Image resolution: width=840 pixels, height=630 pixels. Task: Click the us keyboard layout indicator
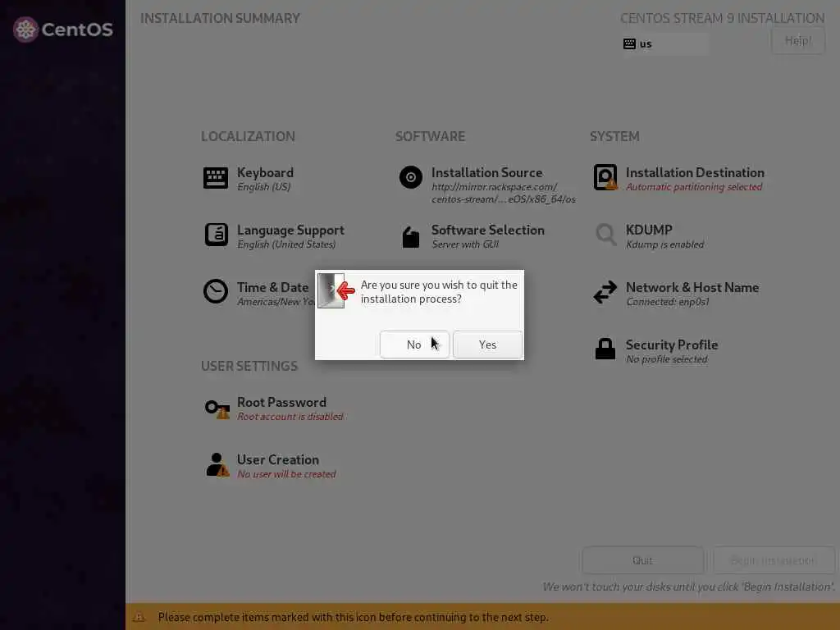665,44
